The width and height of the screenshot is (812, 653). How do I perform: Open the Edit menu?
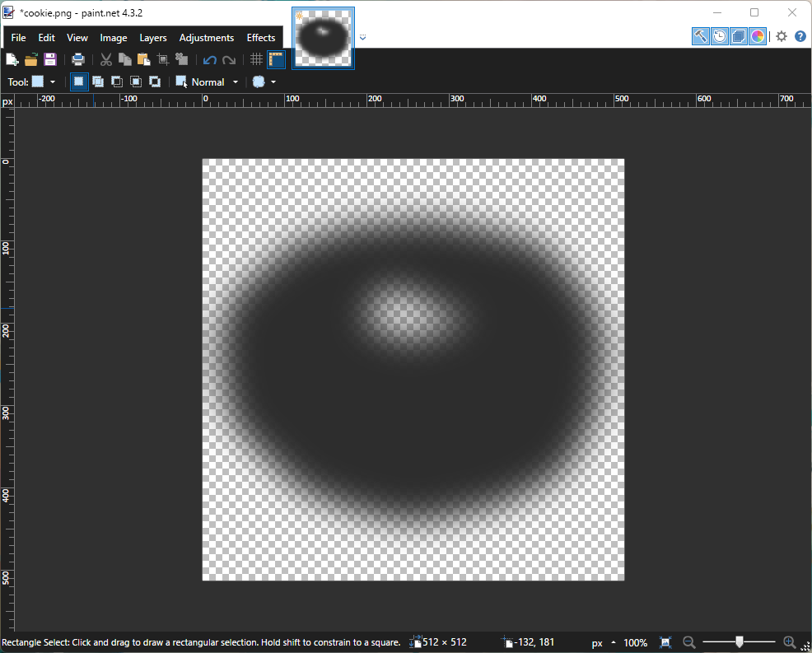point(46,38)
